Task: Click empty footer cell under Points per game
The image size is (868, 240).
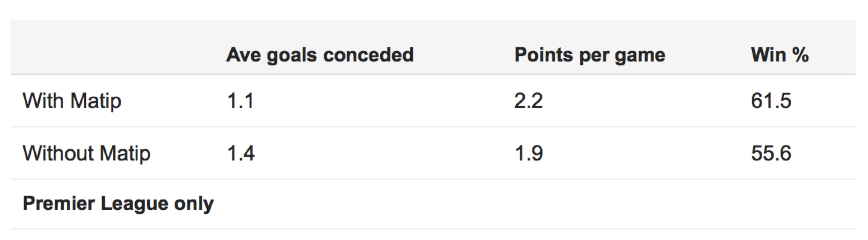Action: [x=590, y=204]
